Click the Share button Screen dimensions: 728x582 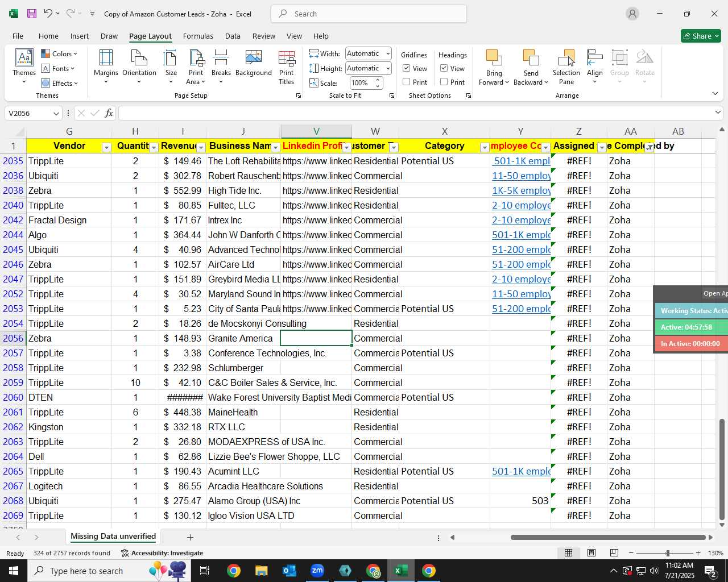[x=701, y=36]
